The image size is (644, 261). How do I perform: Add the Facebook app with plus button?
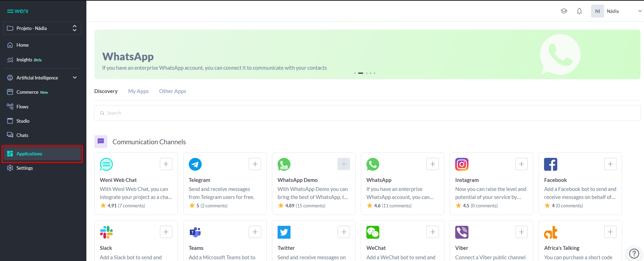tap(610, 164)
